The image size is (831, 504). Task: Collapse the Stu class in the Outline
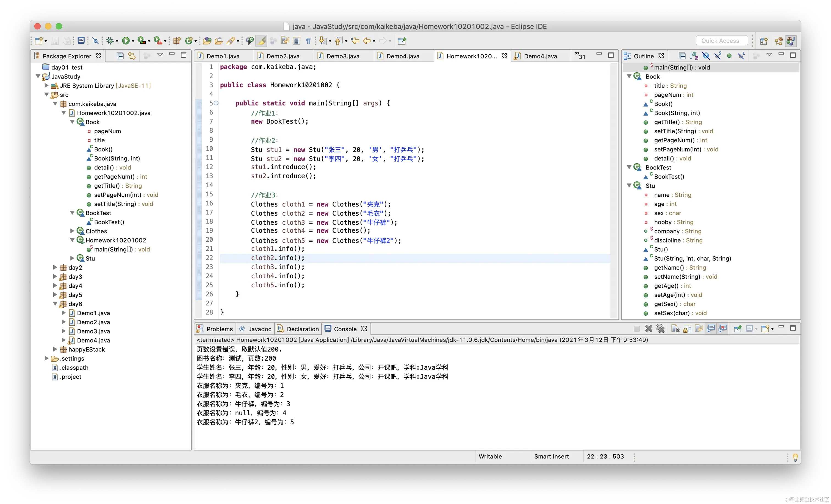(629, 185)
